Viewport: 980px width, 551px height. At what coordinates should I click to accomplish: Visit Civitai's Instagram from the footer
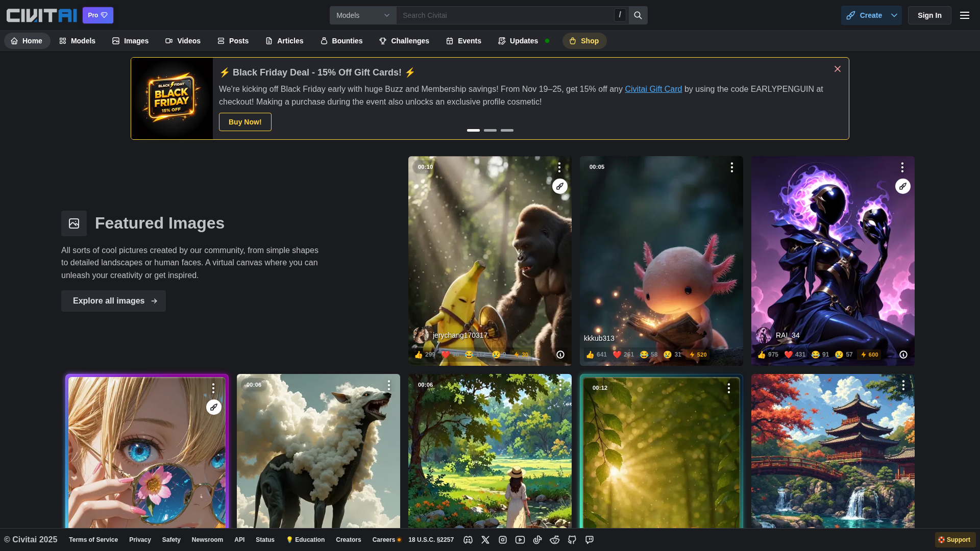(503, 539)
